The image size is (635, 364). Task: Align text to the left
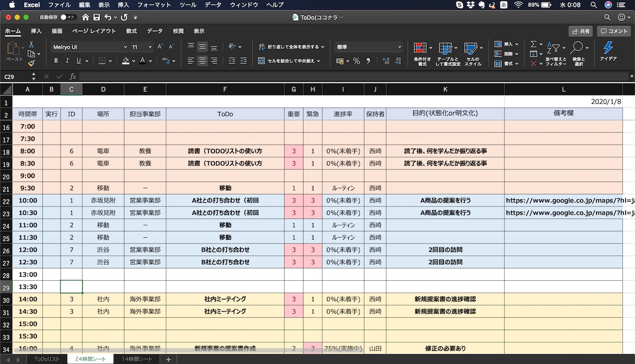[x=191, y=61]
